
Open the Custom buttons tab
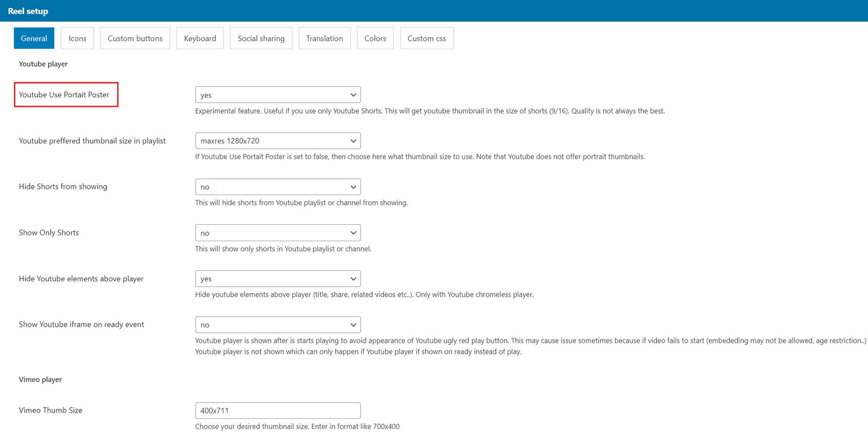pyautogui.click(x=135, y=38)
